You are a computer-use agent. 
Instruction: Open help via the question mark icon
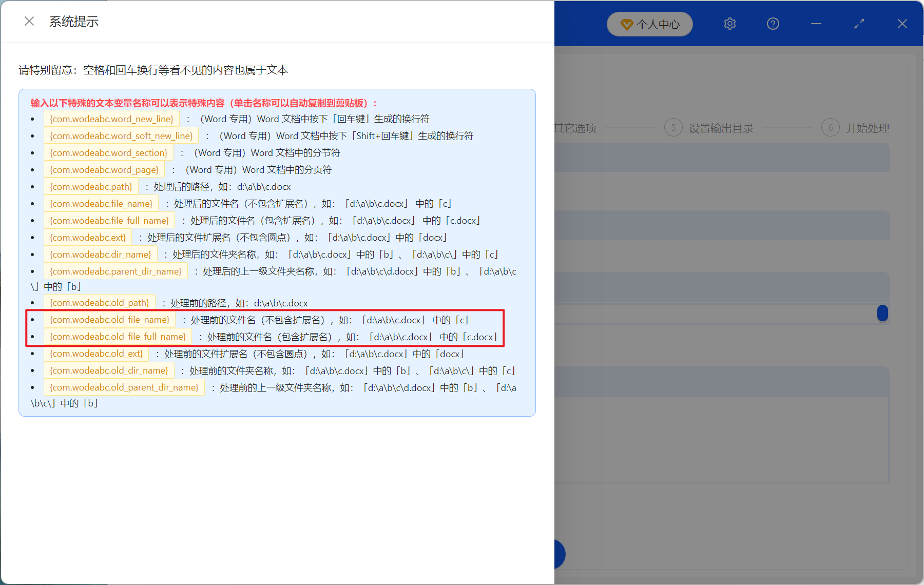pyautogui.click(x=773, y=24)
